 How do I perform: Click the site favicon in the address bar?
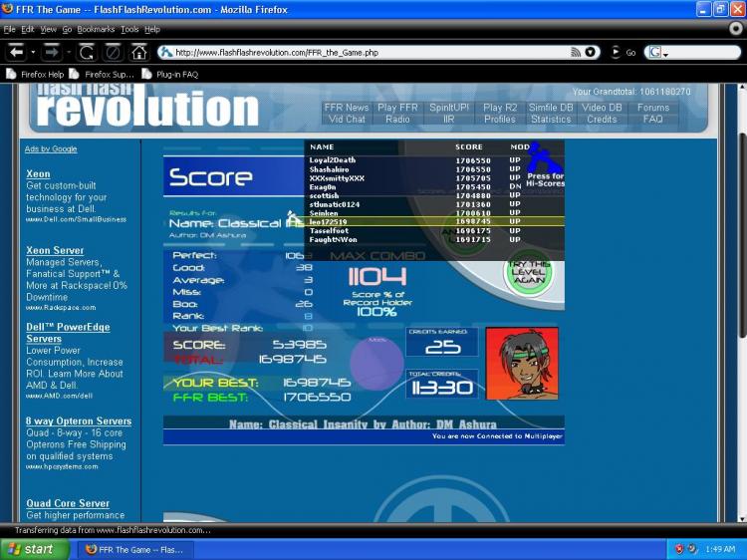tap(165, 53)
